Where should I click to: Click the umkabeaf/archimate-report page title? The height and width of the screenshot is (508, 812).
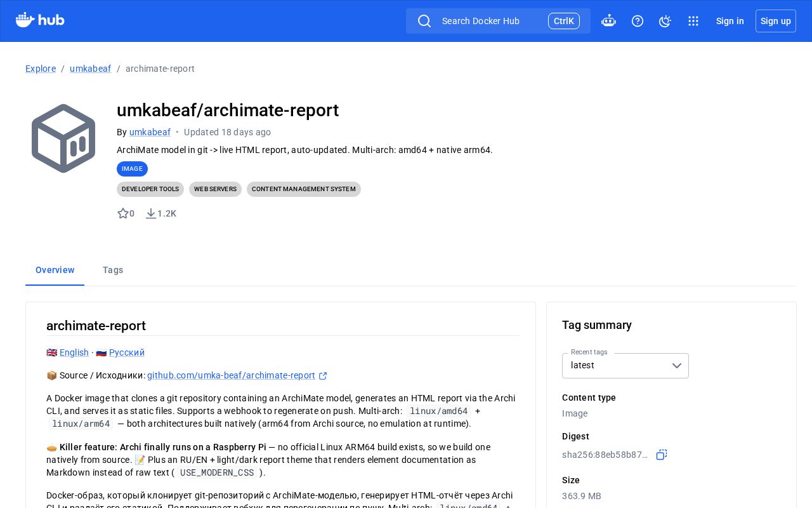tap(228, 110)
